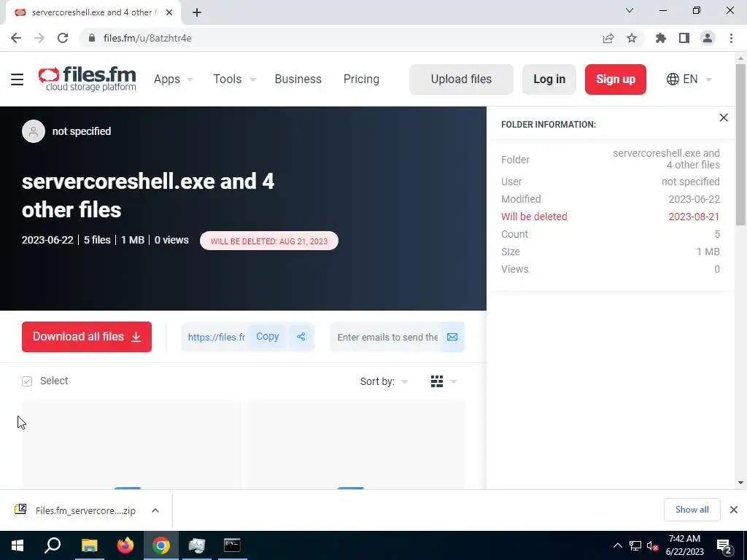
Task: Expand the Apps dropdown menu
Action: pyautogui.click(x=174, y=79)
